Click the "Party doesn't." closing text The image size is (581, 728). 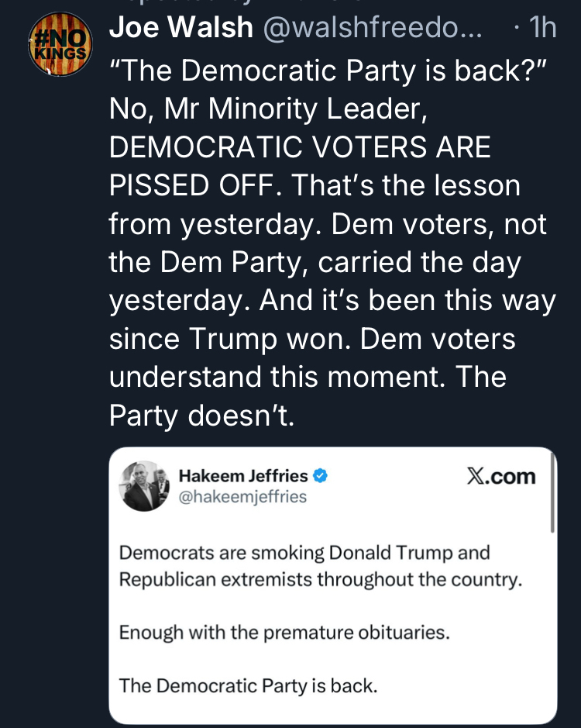(201, 416)
